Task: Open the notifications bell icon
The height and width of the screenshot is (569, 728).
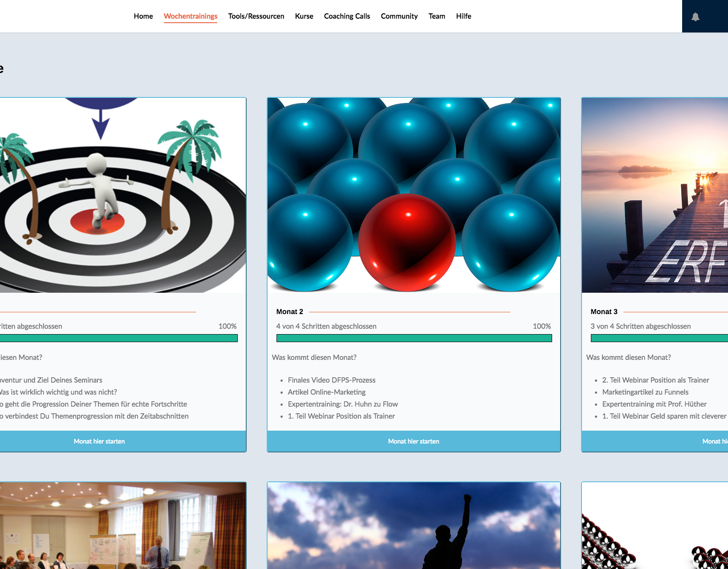Action: (x=695, y=17)
